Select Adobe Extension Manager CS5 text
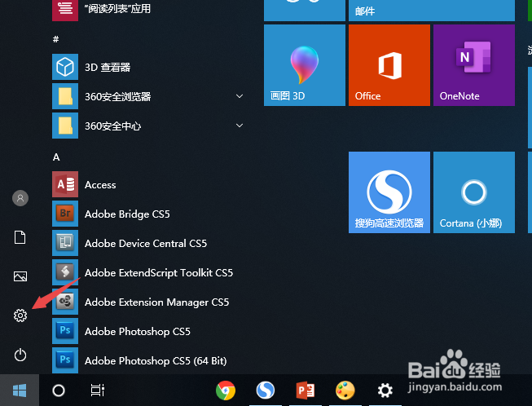 [156, 302]
